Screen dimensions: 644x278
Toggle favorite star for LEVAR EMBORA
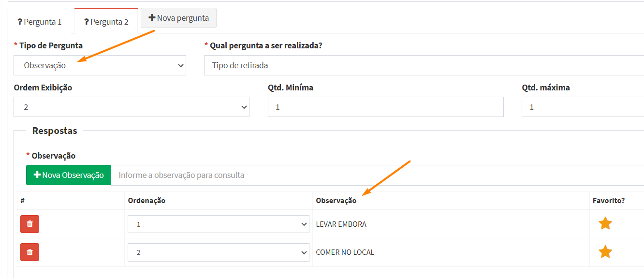point(605,223)
